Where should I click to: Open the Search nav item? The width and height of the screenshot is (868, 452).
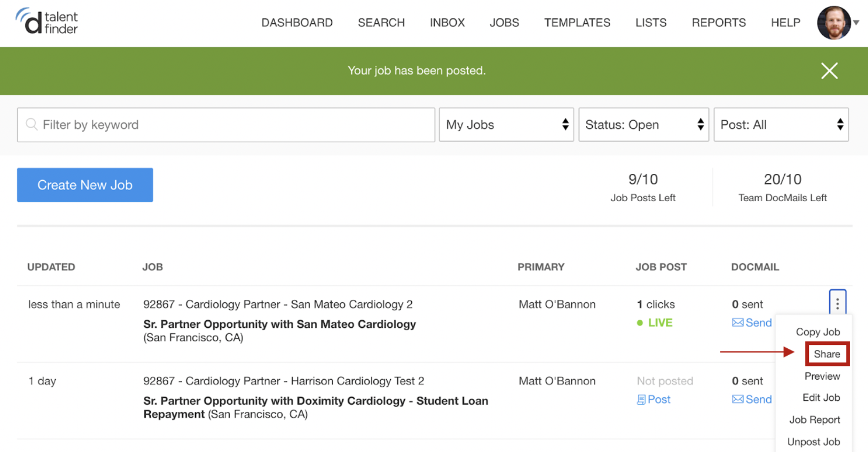(x=381, y=23)
